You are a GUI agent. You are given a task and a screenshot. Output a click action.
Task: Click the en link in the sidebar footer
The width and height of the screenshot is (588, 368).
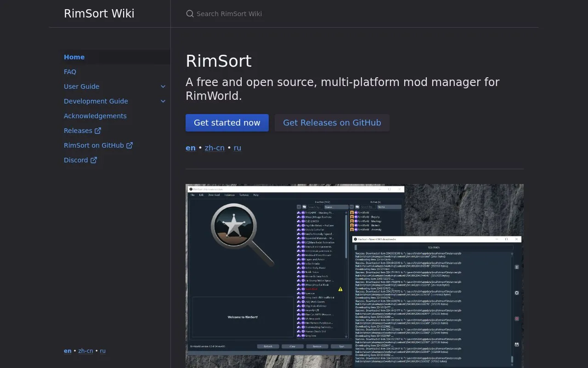tap(68, 351)
